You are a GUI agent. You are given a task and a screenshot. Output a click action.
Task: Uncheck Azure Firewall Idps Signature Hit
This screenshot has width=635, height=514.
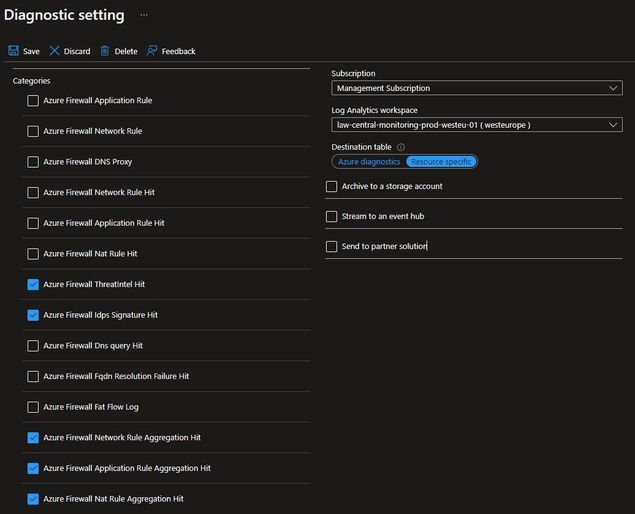33,315
